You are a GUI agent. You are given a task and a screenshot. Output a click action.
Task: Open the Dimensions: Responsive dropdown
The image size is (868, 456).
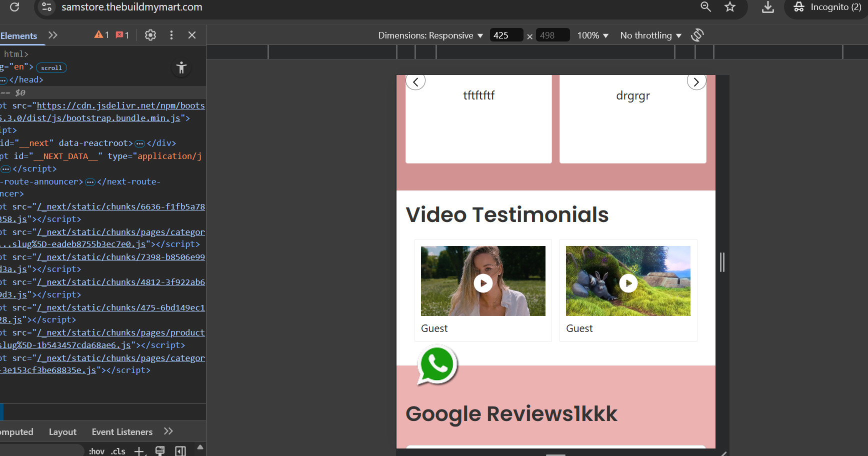click(x=430, y=35)
